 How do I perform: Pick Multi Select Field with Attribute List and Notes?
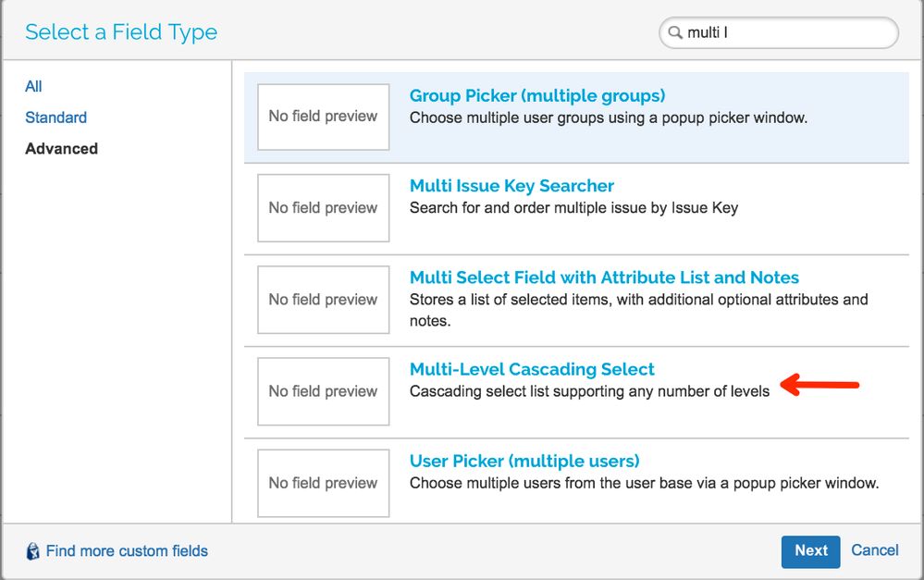click(x=604, y=278)
